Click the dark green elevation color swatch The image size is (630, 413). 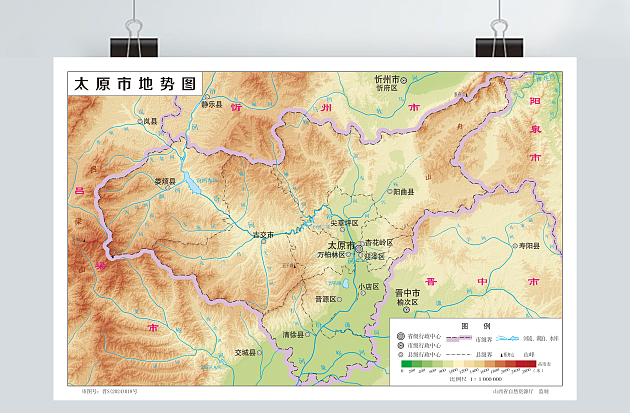point(404,366)
